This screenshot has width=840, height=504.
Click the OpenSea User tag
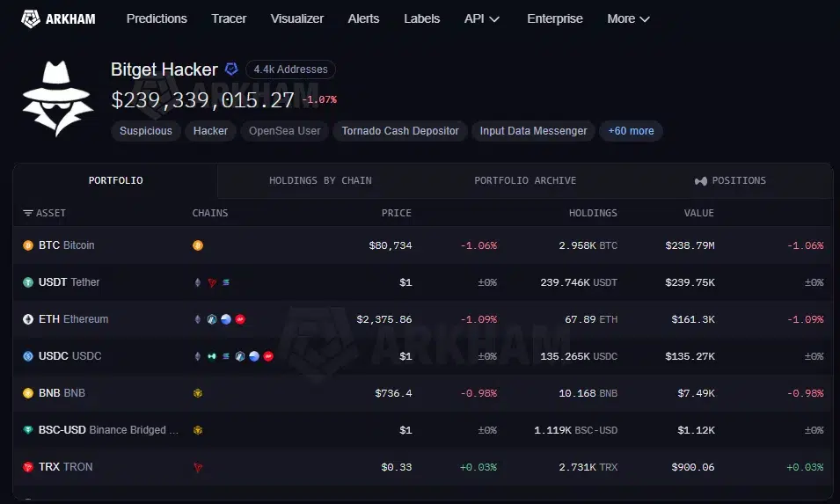284,131
